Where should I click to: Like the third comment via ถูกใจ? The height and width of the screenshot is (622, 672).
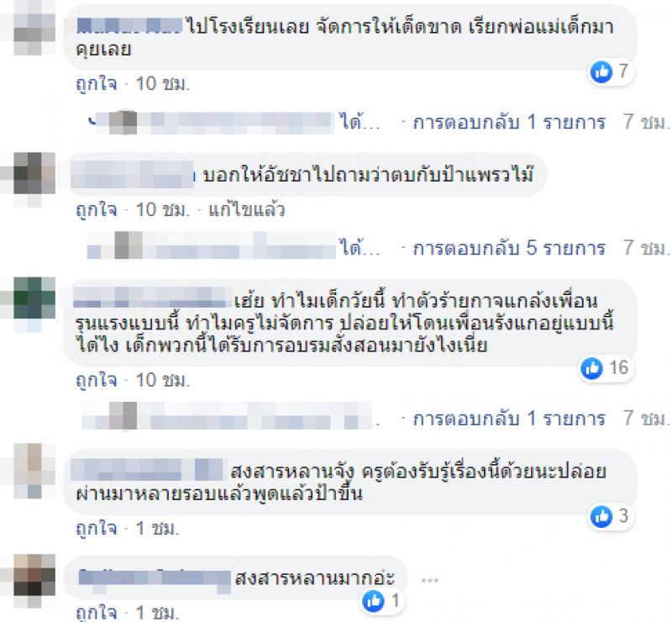tap(96, 381)
